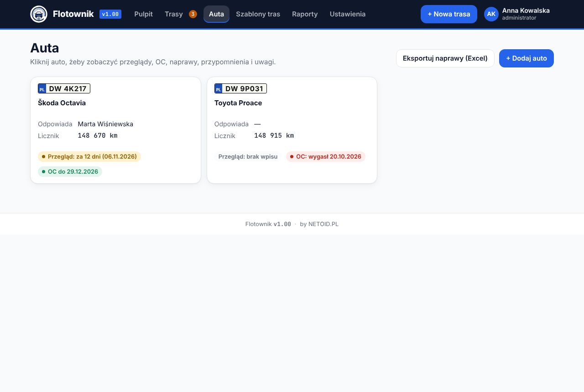This screenshot has width=584, height=392.
Task: Click license plate DW 9P031
Action: [240, 88]
